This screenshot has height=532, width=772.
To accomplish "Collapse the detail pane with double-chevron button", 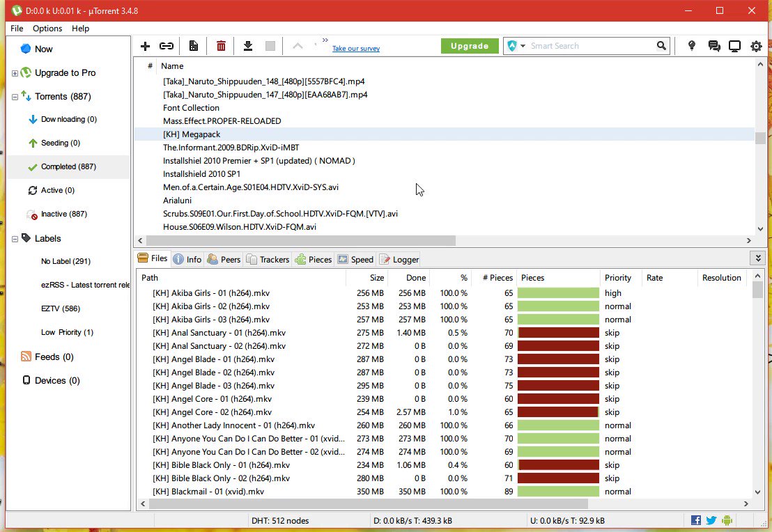I will 758,258.
